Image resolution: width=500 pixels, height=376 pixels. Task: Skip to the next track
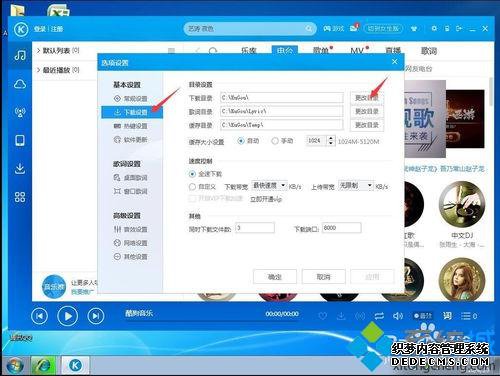tap(96, 316)
